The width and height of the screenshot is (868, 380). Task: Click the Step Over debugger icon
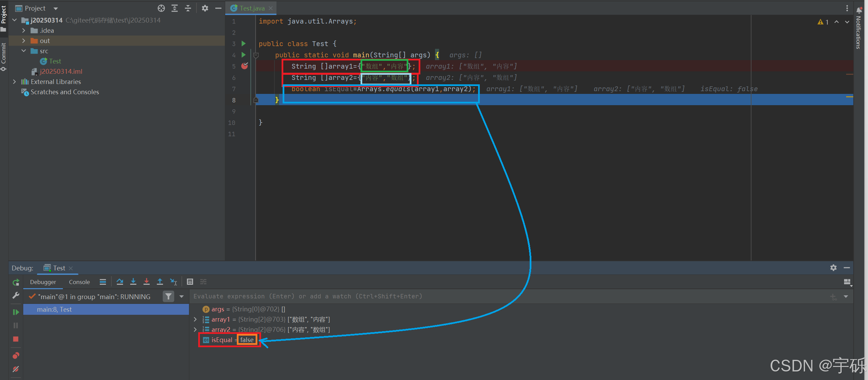tap(120, 282)
